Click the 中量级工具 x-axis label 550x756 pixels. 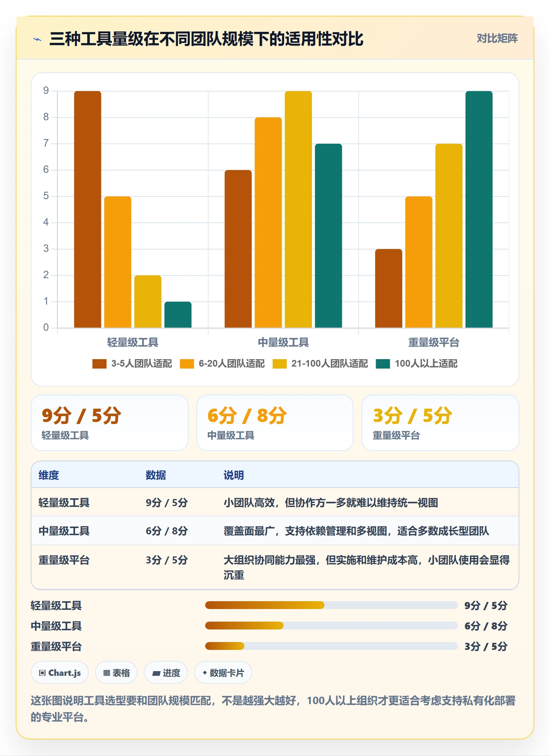coord(283,343)
